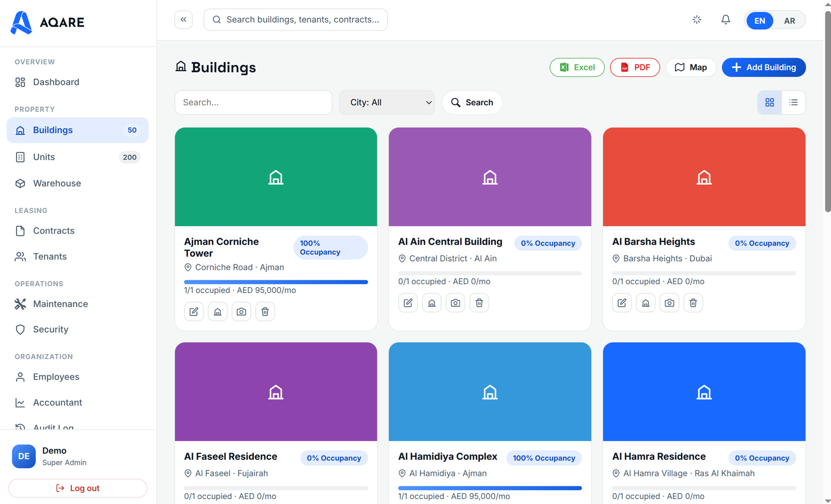Click the Add Building button
The image size is (831, 504).
pyautogui.click(x=764, y=67)
